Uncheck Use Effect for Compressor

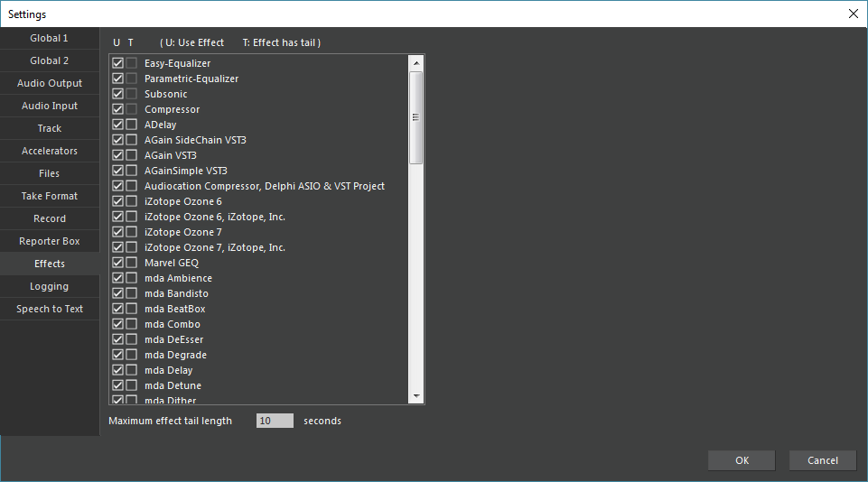pyautogui.click(x=117, y=109)
